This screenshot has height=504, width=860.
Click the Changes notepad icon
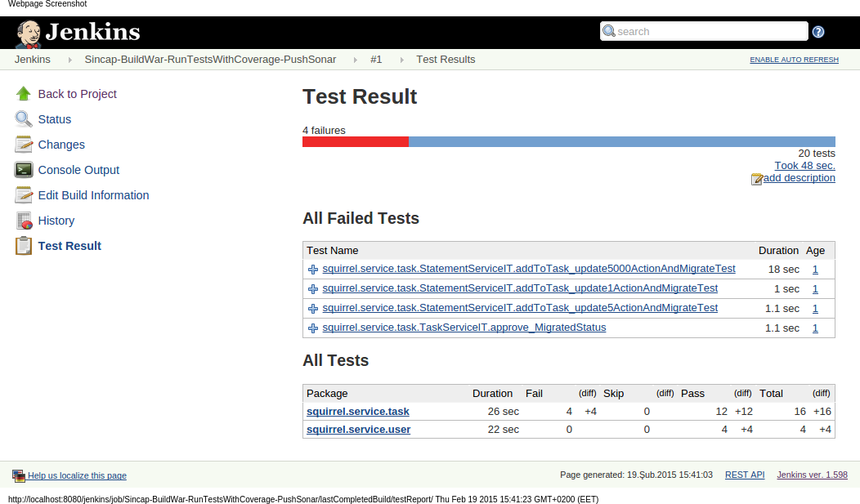tap(24, 145)
